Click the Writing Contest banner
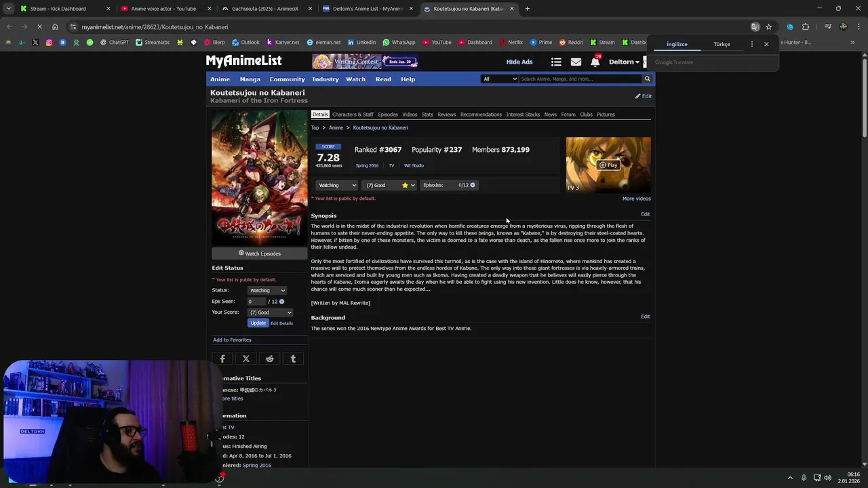868x488 pixels. [x=365, y=62]
